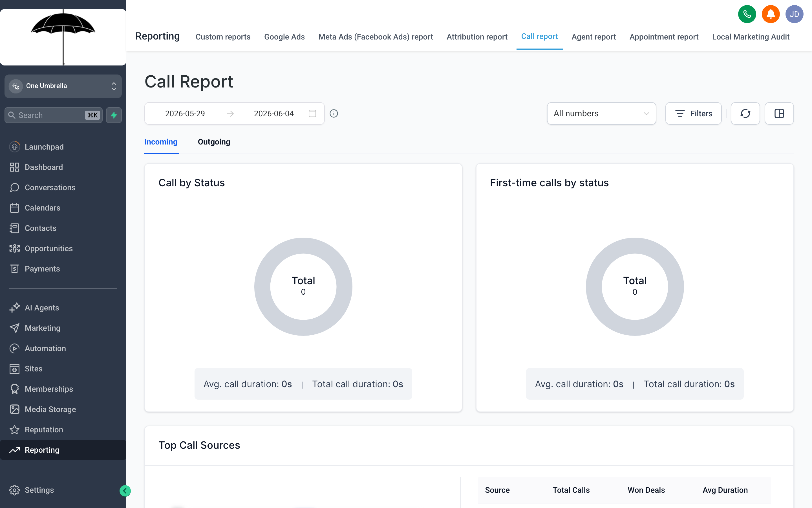
Task: Open Automation in the sidebar
Action: tap(63, 349)
